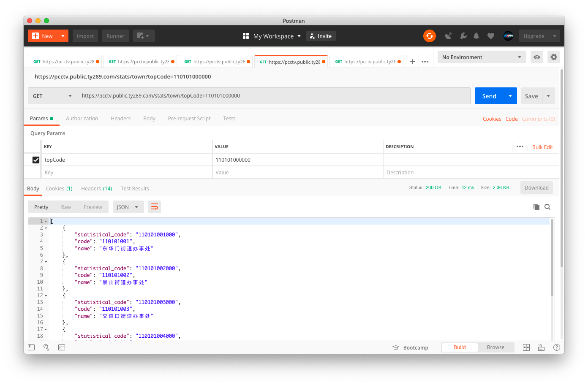Open the GET method dropdown
Viewport: 588px width, 385px height.
52,96
